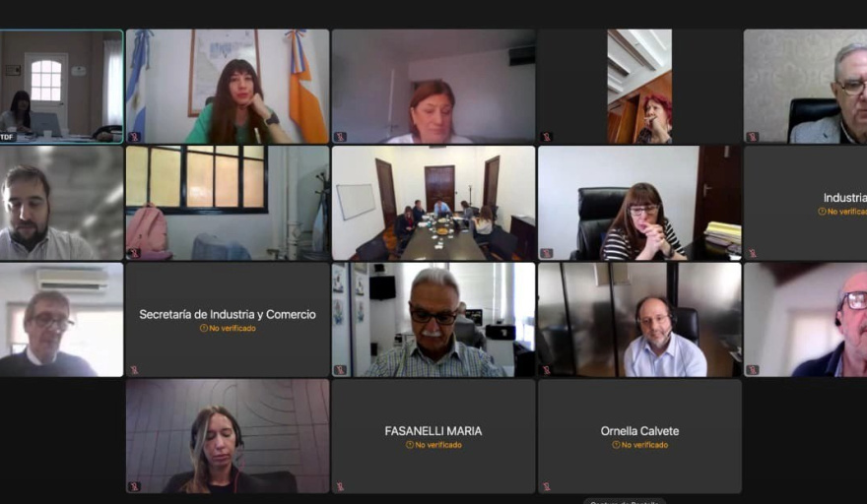Image resolution: width=867 pixels, height=504 pixels.
Task: Click the Captura de Pantalla label
Action: point(625,502)
